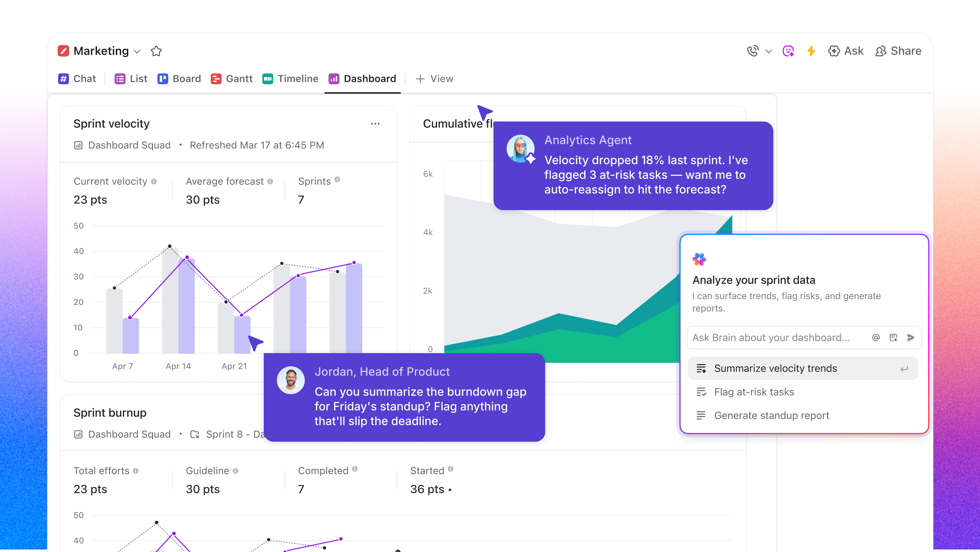980x552 pixels.
Task: Click the Apr 7 axis label
Action: point(122,367)
